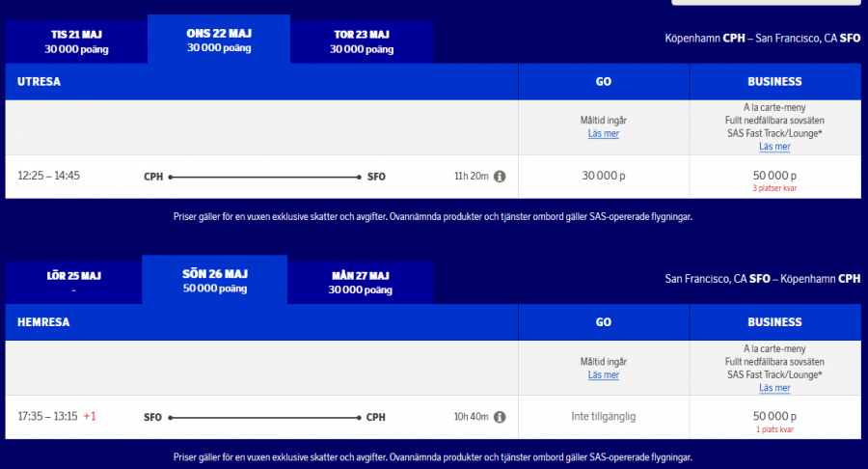Click Läs mer under GO in Hemresa
This screenshot has height=469, width=868.
604,374
